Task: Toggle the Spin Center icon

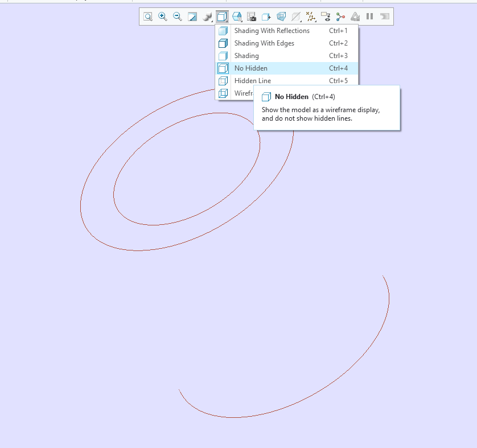Action: (x=340, y=17)
